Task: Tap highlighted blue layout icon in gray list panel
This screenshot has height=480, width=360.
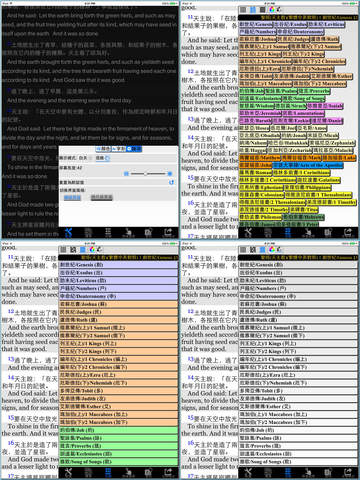Action: click(263, 250)
